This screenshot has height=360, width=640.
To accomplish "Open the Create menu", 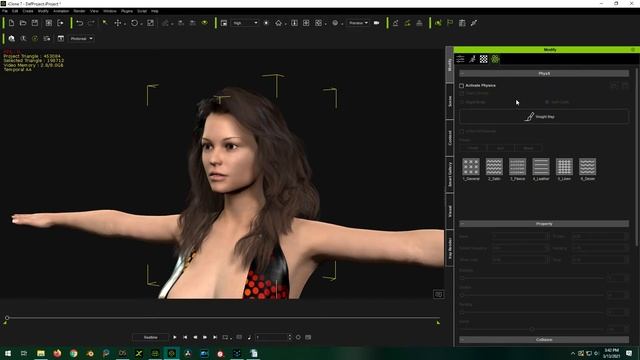I will (28, 11).
